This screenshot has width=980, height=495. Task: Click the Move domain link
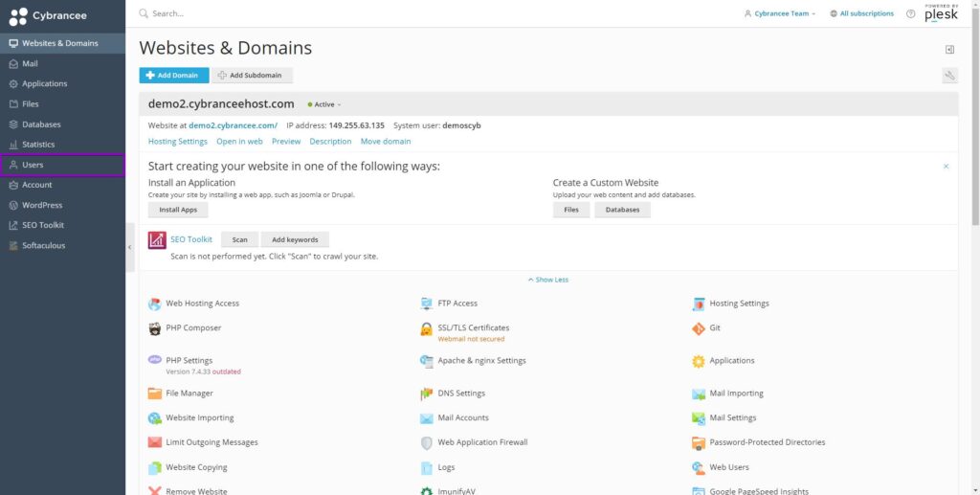386,142
